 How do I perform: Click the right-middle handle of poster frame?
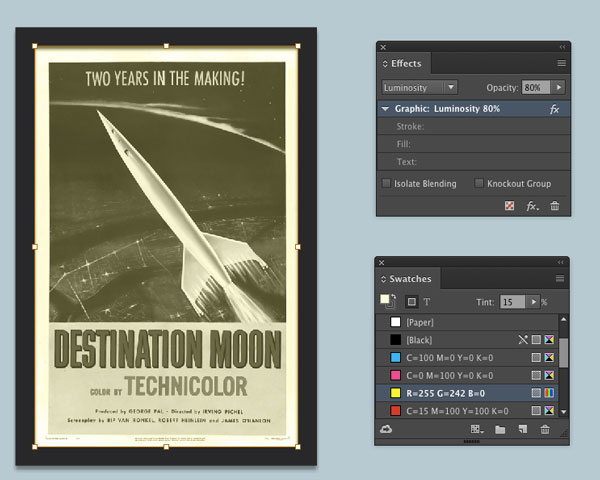pos(298,247)
